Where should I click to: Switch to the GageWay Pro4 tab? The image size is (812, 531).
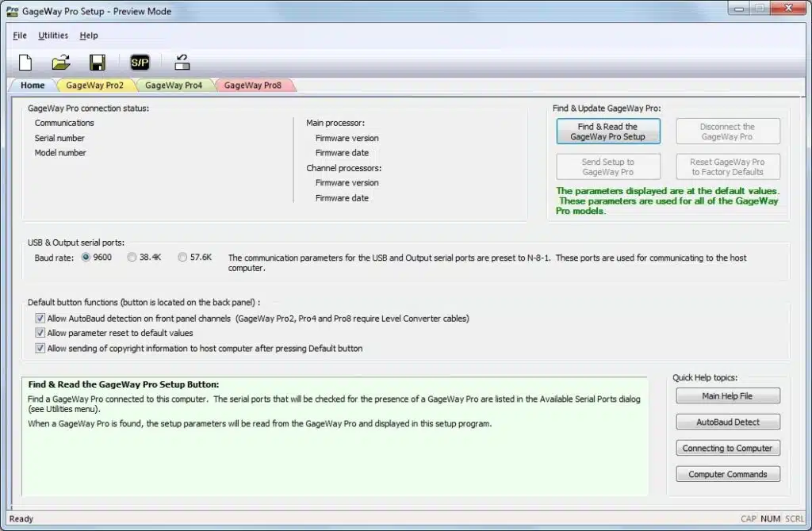(174, 86)
